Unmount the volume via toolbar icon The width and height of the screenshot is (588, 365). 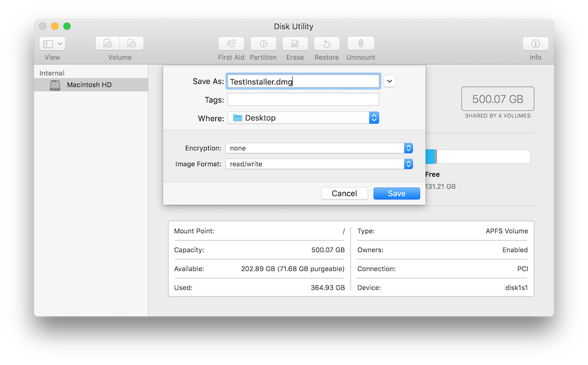360,44
